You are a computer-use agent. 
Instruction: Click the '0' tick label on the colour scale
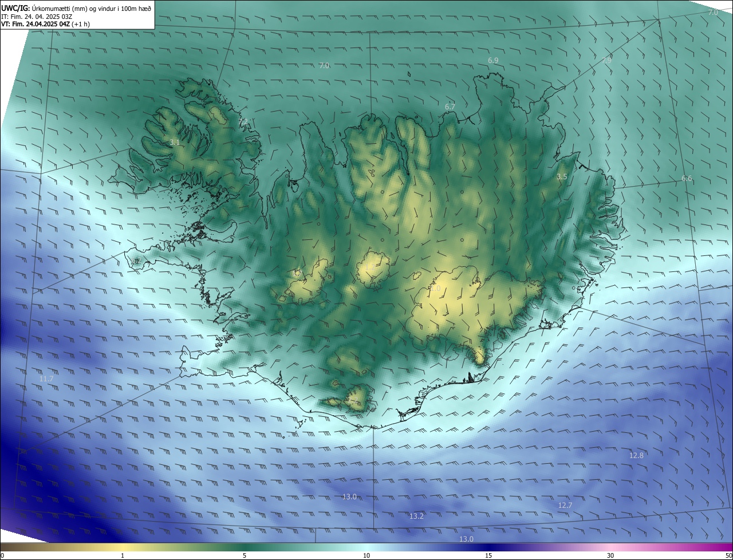[2, 555]
